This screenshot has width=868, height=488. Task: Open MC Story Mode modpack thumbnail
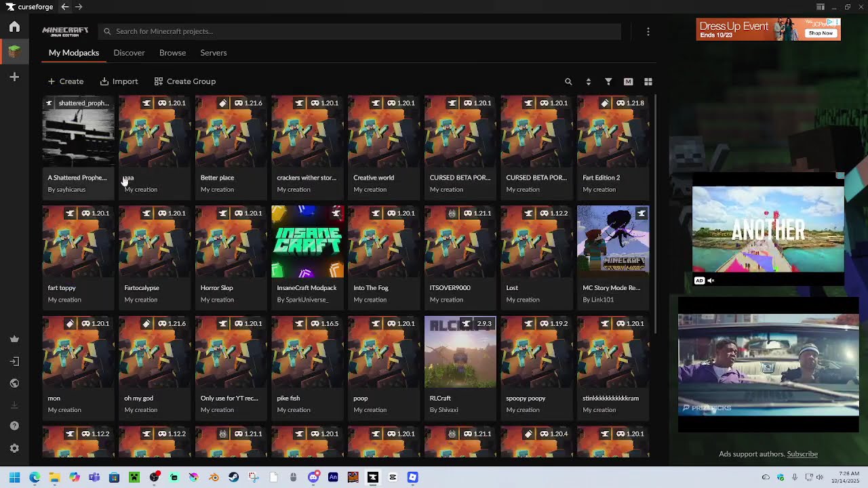pos(613,242)
